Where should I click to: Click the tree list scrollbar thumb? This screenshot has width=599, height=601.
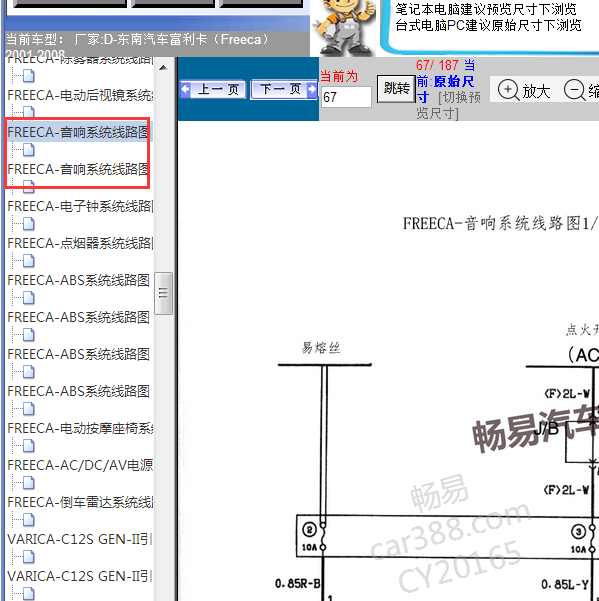(163, 293)
